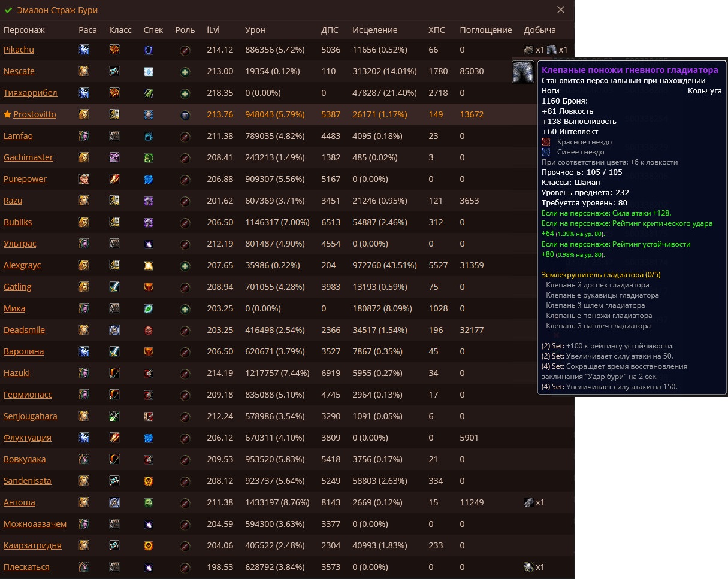Click the first loot icon in Pikachu's row
Viewport: 728px width, 579px height.
click(x=528, y=50)
